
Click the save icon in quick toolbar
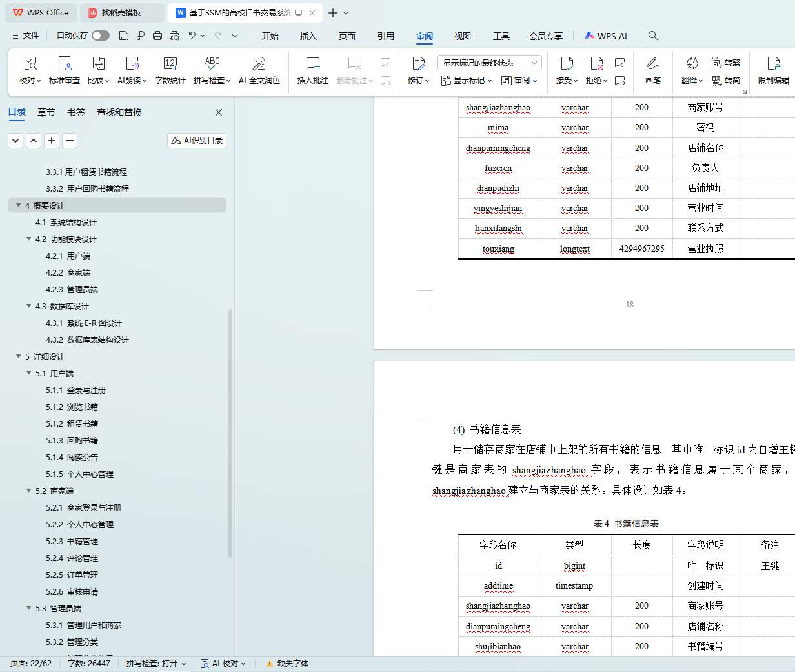tap(124, 36)
